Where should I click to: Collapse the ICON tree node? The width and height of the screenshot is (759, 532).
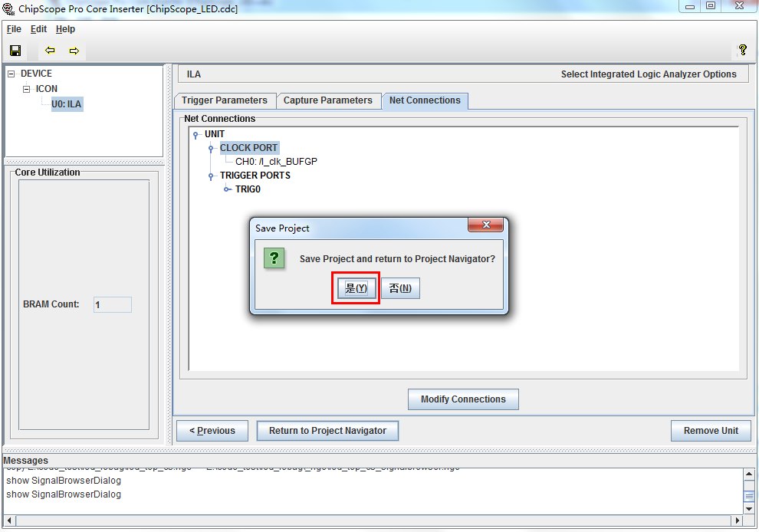27,89
